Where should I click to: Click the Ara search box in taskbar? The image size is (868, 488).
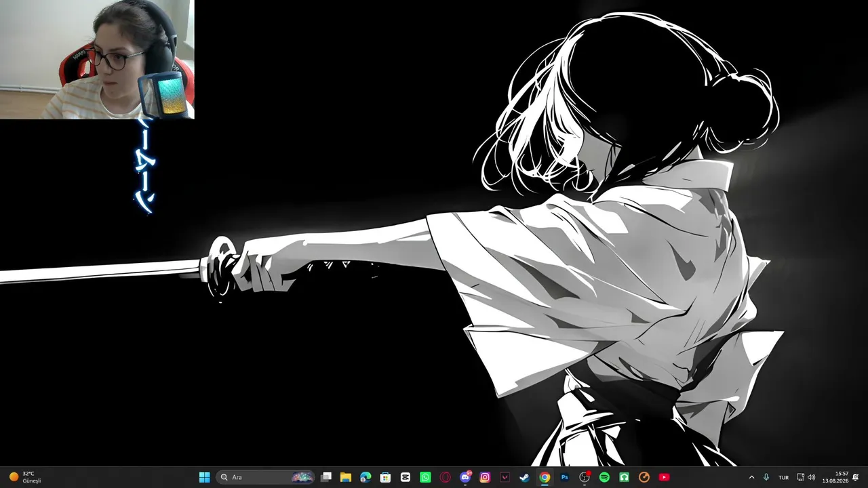266,477
